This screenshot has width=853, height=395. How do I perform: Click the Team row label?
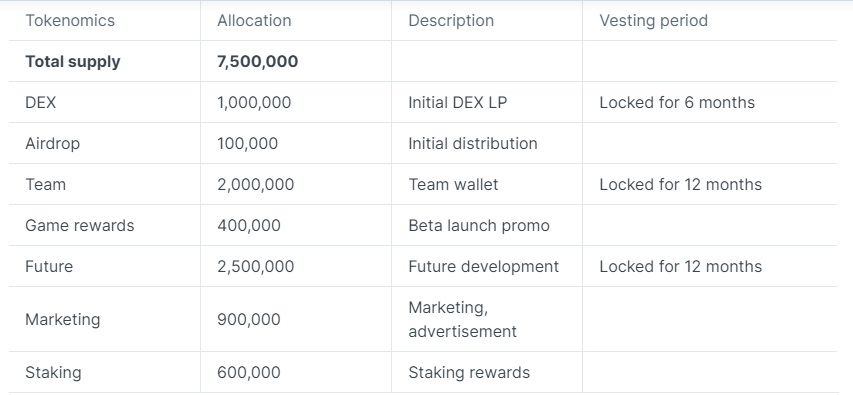[x=45, y=184]
